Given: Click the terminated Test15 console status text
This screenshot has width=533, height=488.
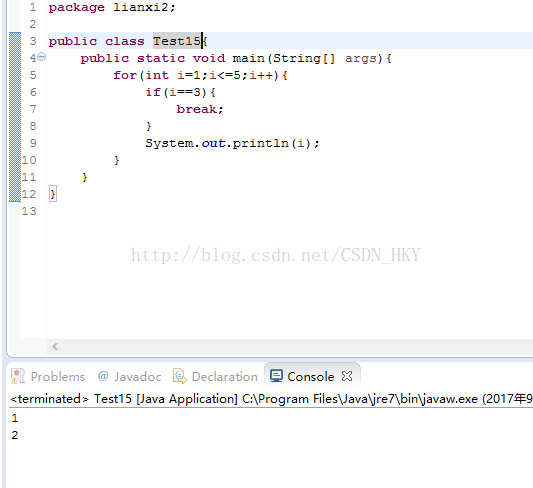Looking at the screenshot, I should click(271, 399).
